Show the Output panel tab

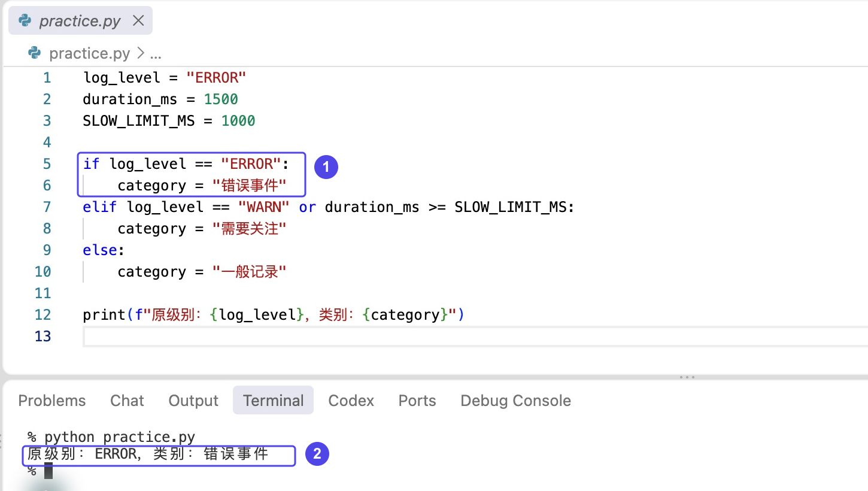pos(193,401)
